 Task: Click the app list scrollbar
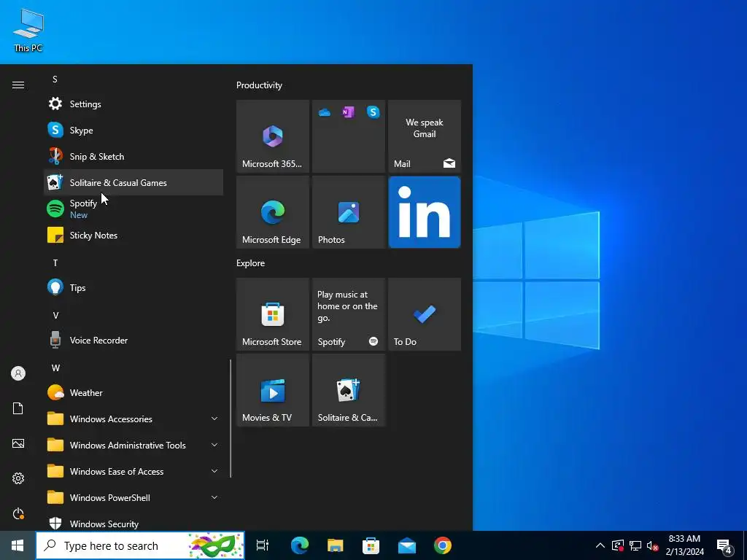pyautogui.click(x=231, y=418)
